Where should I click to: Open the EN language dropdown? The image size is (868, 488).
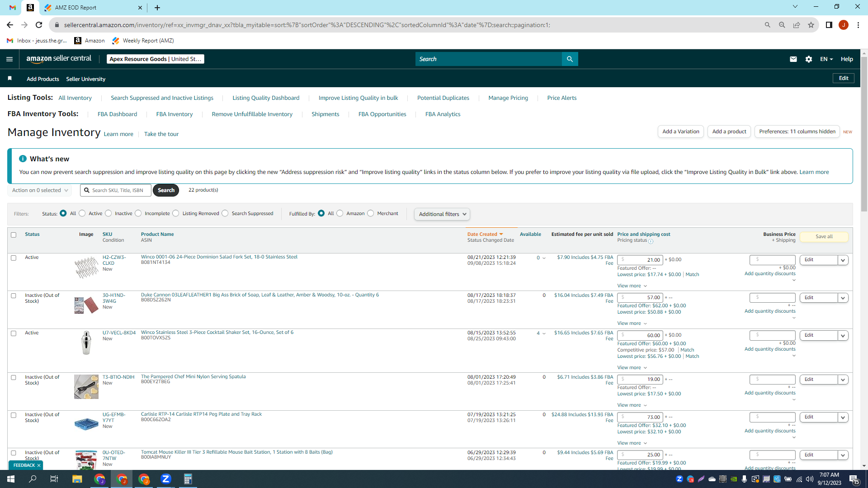[826, 59]
